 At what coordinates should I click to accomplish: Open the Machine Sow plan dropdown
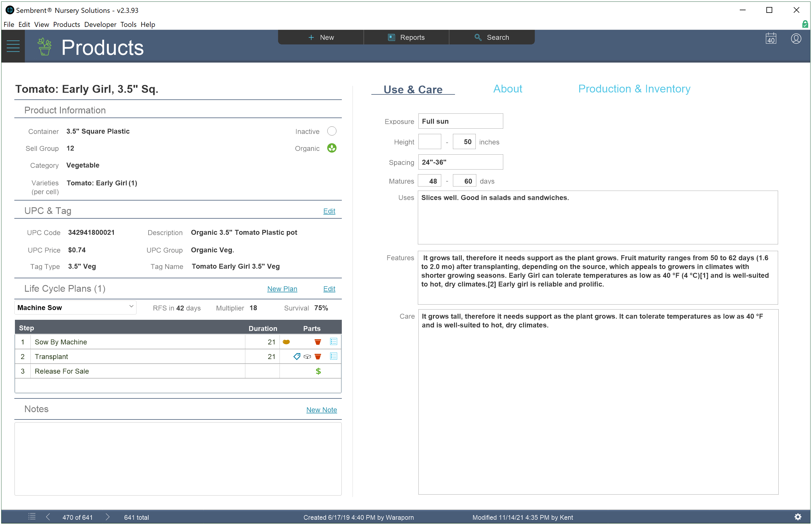(75, 308)
